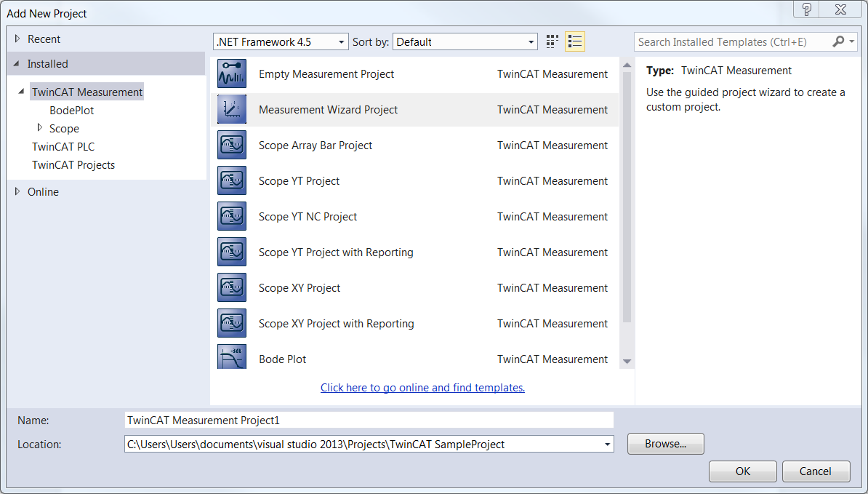Click the Name input field
868x494 pixels.
click(369, 421)
